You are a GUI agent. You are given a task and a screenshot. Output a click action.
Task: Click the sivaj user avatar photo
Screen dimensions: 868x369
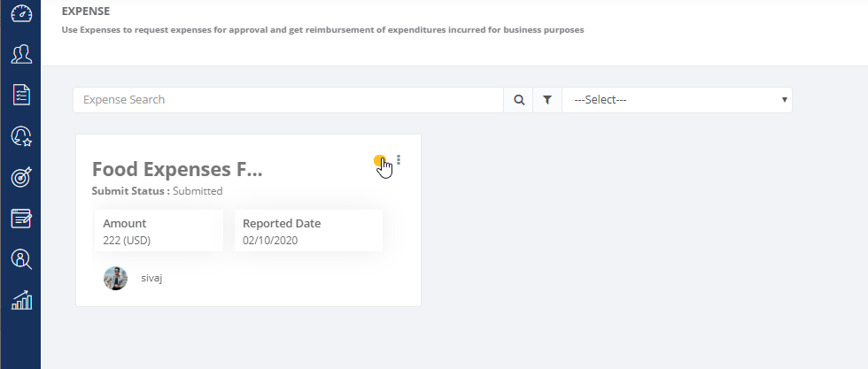tap(116, 278)
